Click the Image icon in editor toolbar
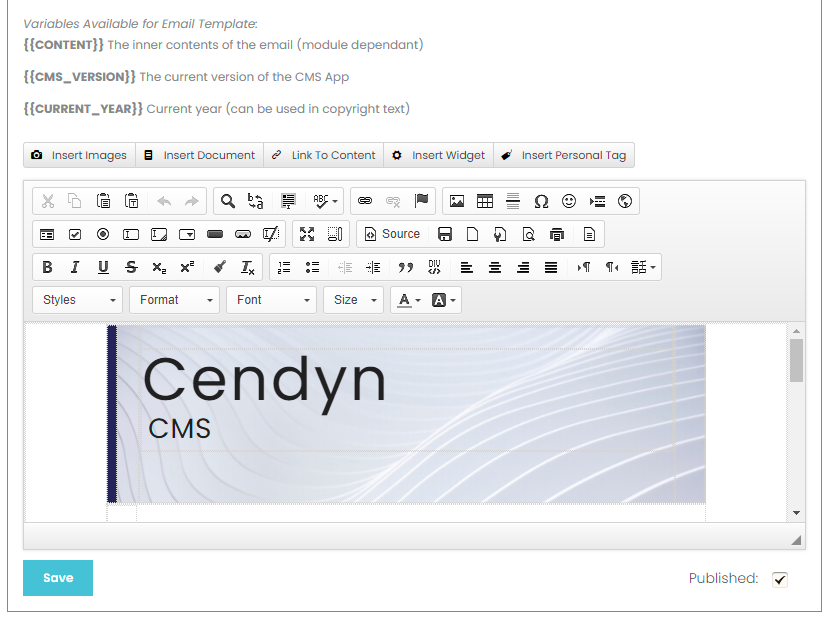Screen dimensions: 832x618 tap(457, 201)
